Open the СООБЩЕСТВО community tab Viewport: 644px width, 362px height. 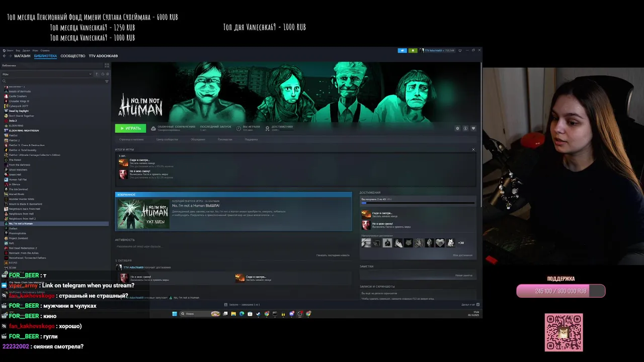click(x=73, y=56)
